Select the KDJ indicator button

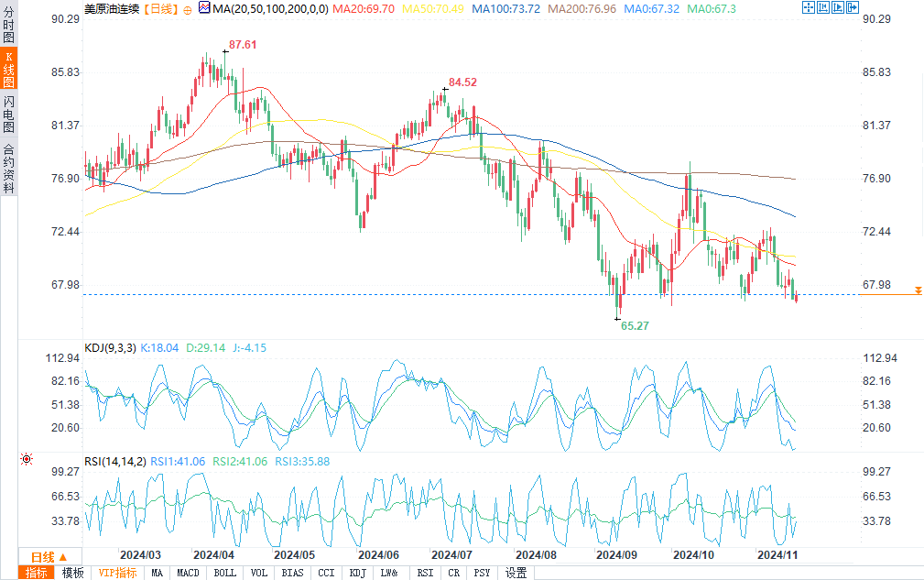pos(356,573)
